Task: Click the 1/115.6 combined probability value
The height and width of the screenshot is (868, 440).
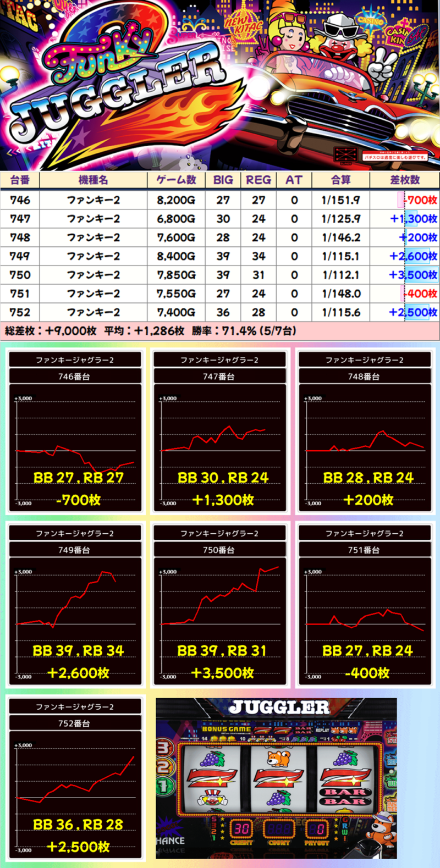Action: [x=341, y=312]
